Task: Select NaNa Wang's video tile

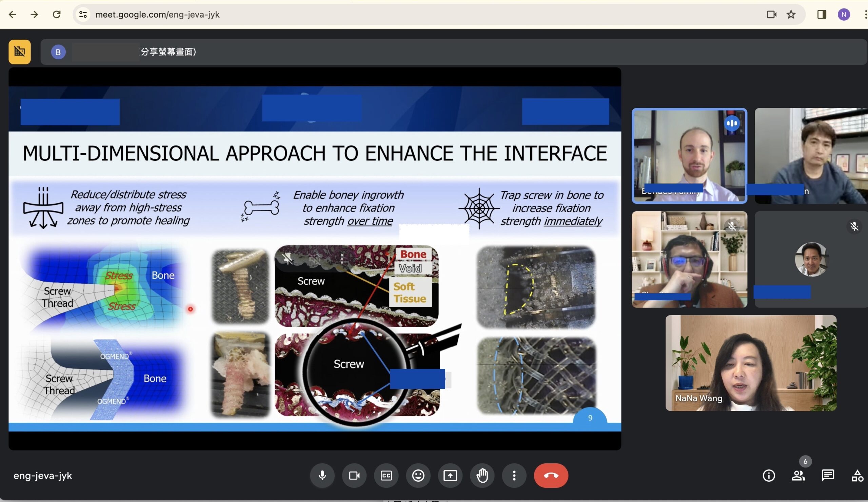Action: (751, 363)
